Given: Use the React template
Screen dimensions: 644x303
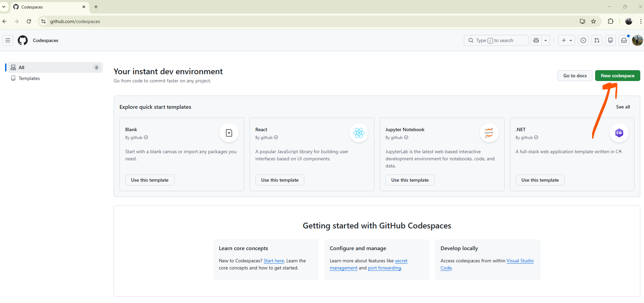Looking at the screenshot, I should [x=280, y=180].
